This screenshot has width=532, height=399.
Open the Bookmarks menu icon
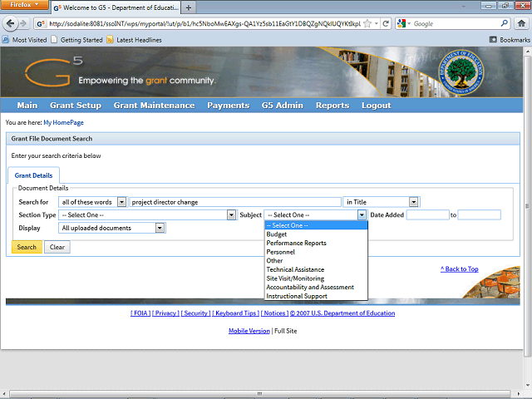click(x=493, y=40)
